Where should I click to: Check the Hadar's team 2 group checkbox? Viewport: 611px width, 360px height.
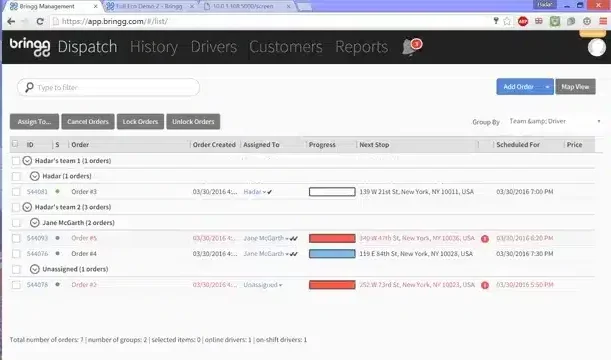tap(16, 207)
